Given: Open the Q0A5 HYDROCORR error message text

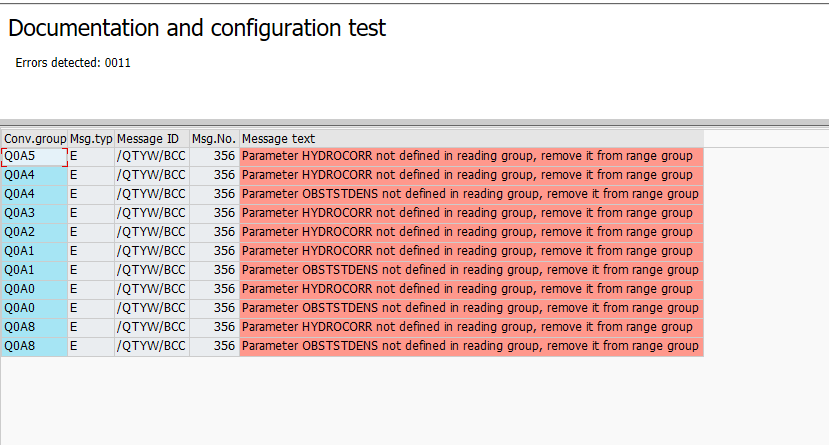Looking at the screenshot, I should pos(471,156).
